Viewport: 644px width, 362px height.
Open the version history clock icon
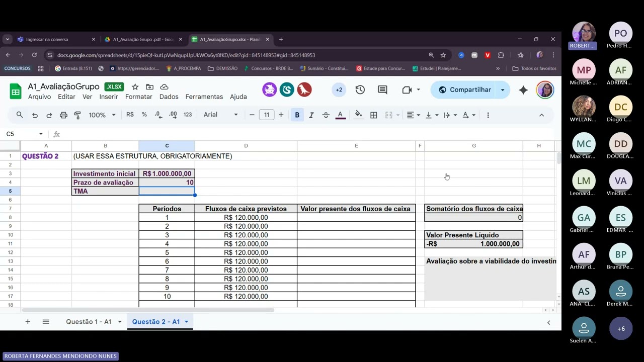[360, 90]
